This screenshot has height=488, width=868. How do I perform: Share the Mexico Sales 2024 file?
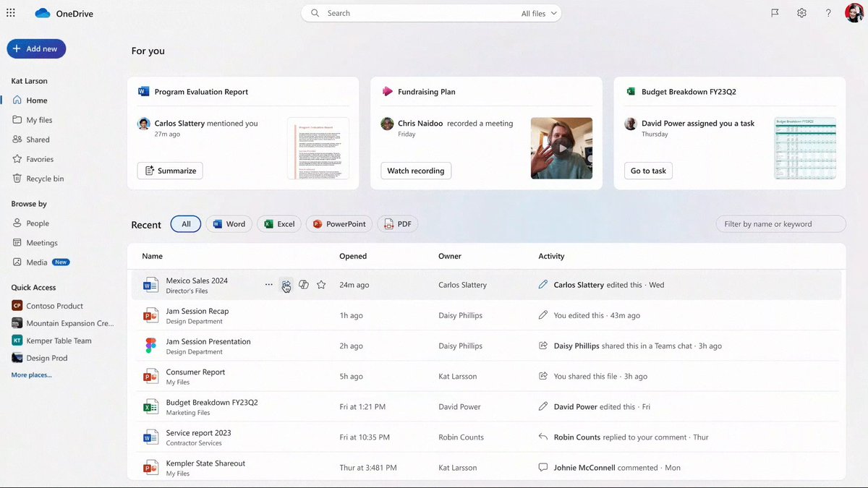286,285
